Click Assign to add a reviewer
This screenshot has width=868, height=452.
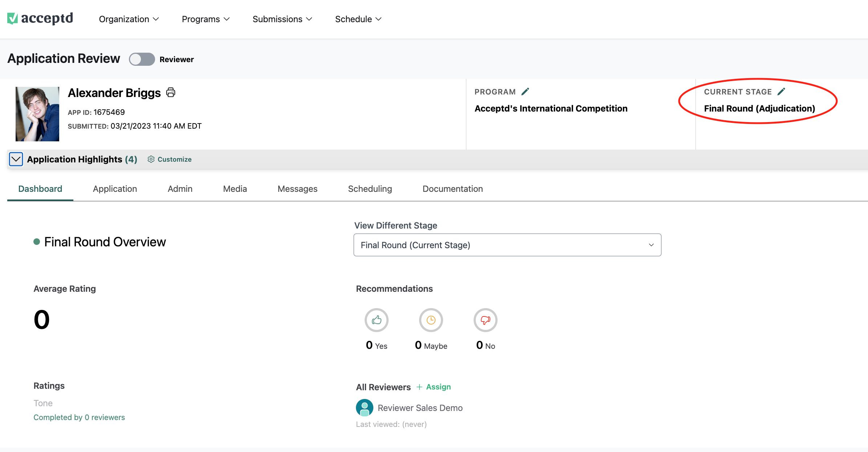(x=434, y=387)
